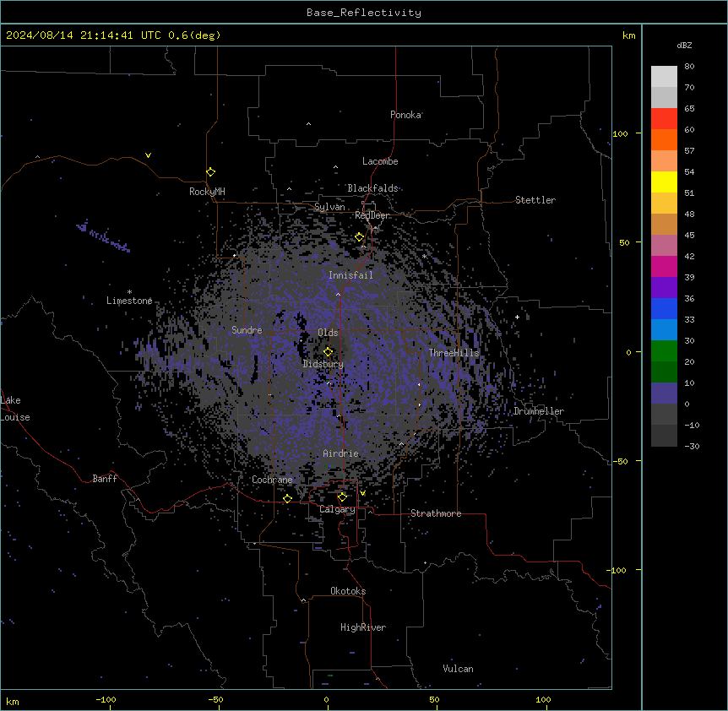Click the Cochrane city label
The width and height of the screenshot is (728, 711).
(x=272, y=480)
